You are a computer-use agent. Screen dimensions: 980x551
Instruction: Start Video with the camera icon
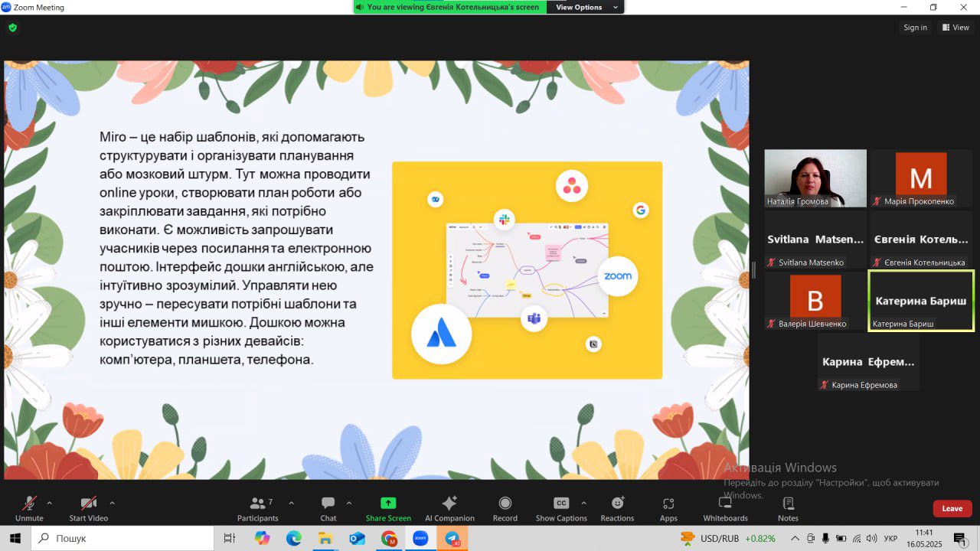coord(88,508)
